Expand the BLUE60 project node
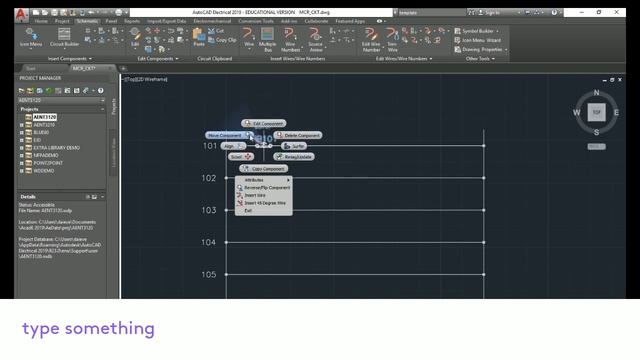640x360 pixels. click(22, 133)
